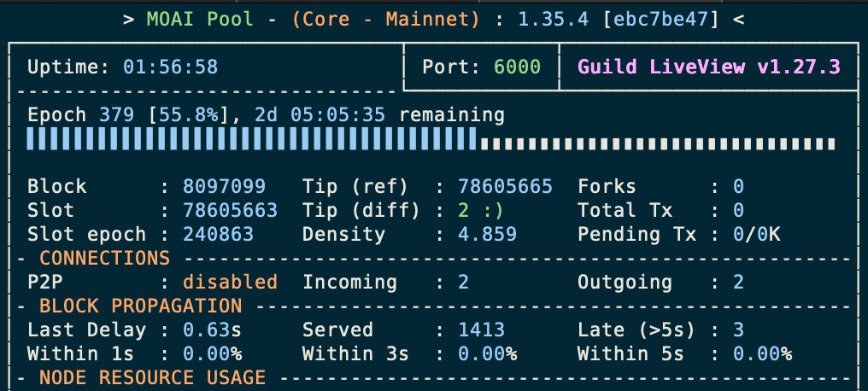Click the Forks value 0

click(x=738, y=186)
